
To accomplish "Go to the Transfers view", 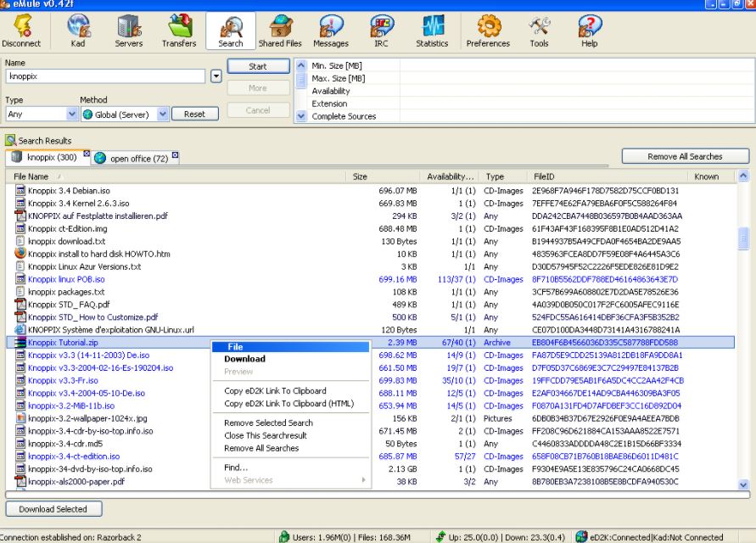I will [179, 31].
